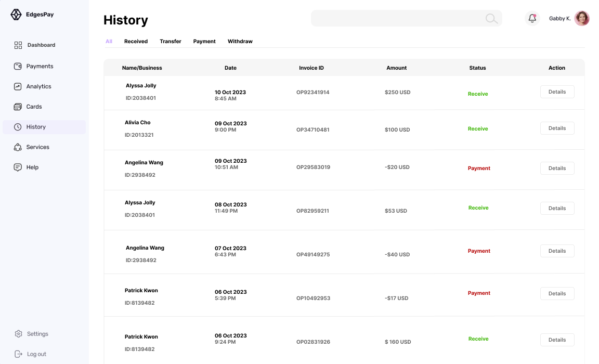Viewport: 599px width, 364px height.
Task: Open Details for invoice OP92341914
Action: click(557, 92)
